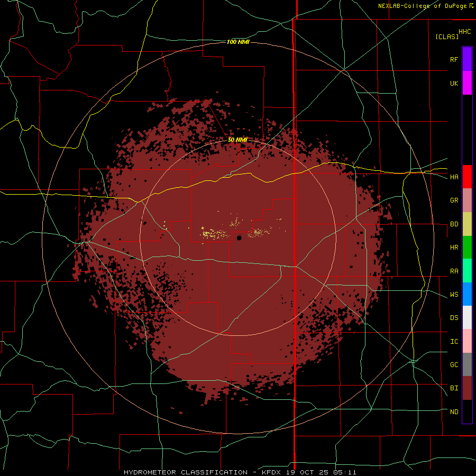Click the UK legend label
Viewport: 476px width, 476px height.
(x=454, y=83)
